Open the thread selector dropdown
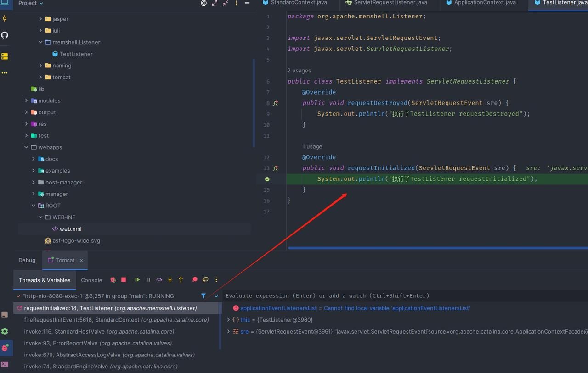588x373 pixels. click(x=216, y=296)
